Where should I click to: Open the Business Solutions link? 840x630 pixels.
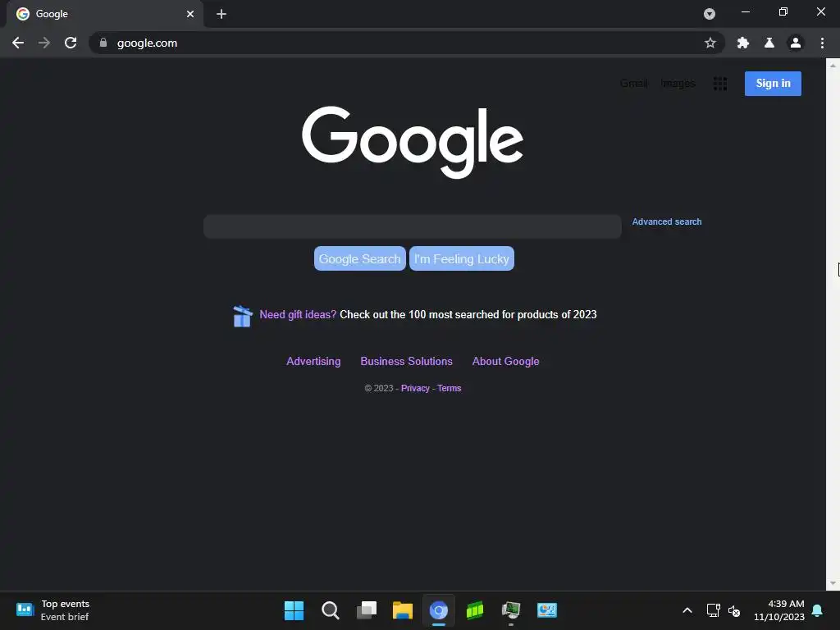coord(406,362)
